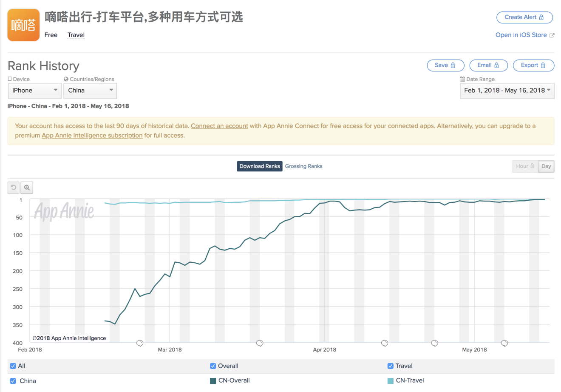Select the Hour granularity toggle
This screenshot has height=392, width=561.
tap(525, 166)
